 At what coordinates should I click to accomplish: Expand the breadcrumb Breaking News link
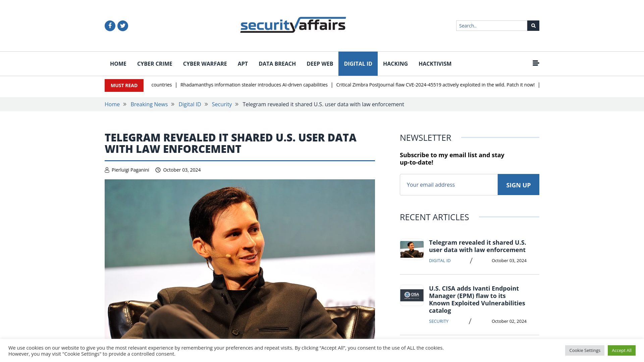pos(149,104)
